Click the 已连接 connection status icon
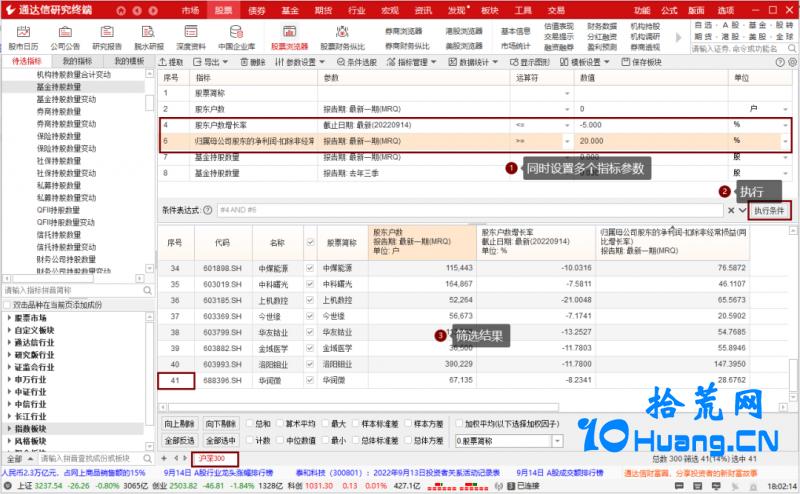Screen dimensions: 800x494 (x=511, y=486)
